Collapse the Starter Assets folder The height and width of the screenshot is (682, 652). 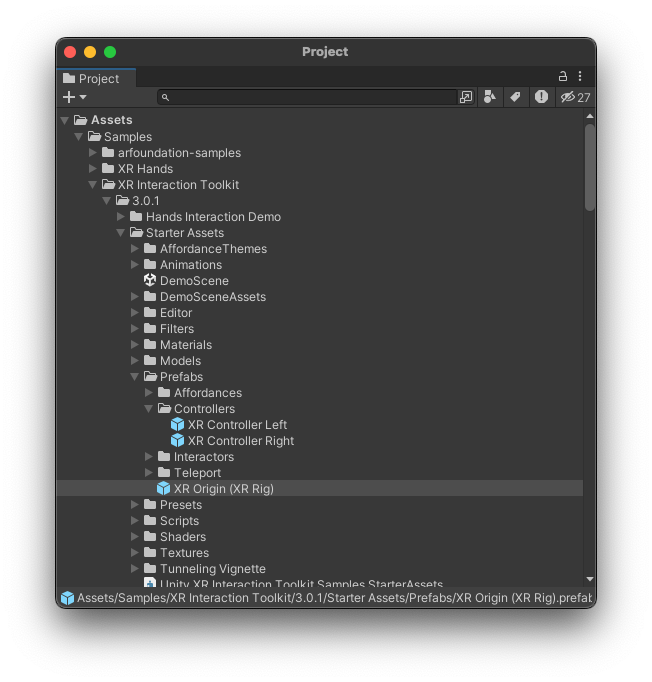(120, 233)
